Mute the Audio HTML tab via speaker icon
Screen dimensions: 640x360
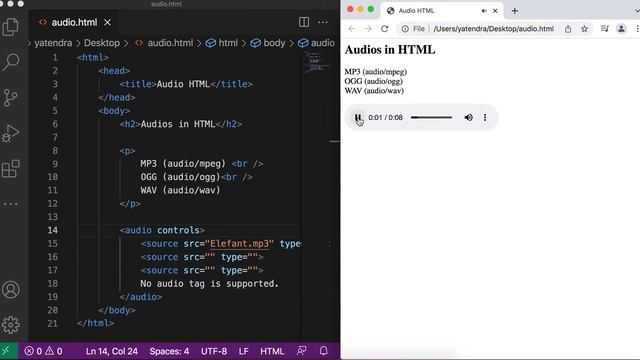[484, 11]
